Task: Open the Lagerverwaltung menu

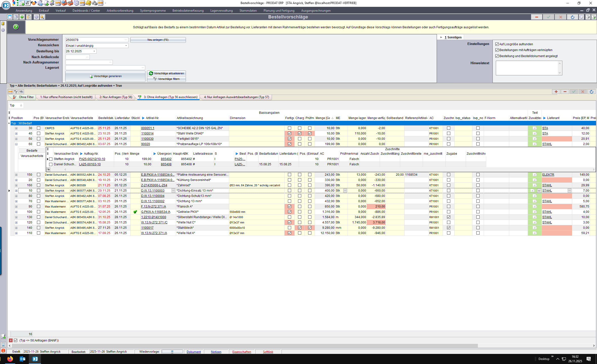Action: (x=221, y=11)
